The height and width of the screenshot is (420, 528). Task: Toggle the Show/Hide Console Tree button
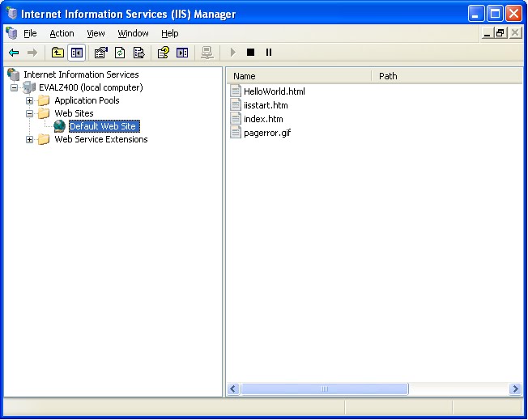[x=77, y=53]
